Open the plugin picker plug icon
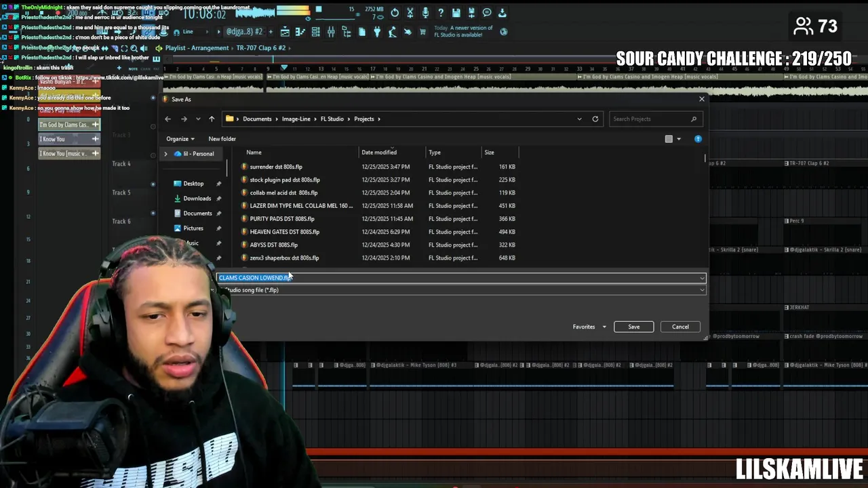Image resolution: width=868 pixels, height=488 pixels. point(377,32)
